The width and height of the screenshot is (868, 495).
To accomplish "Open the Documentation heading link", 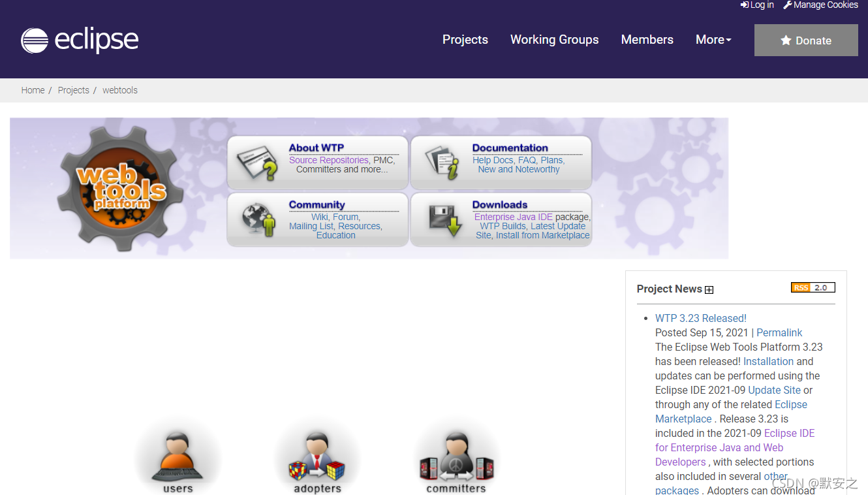I will pos(510,148).
